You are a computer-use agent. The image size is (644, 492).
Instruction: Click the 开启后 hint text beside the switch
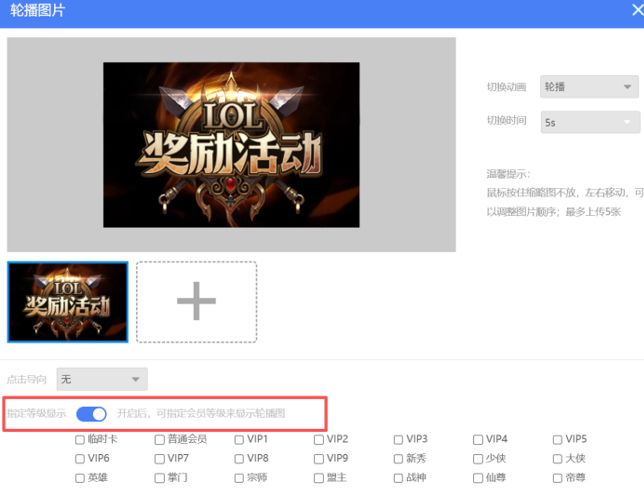(201, 414)
